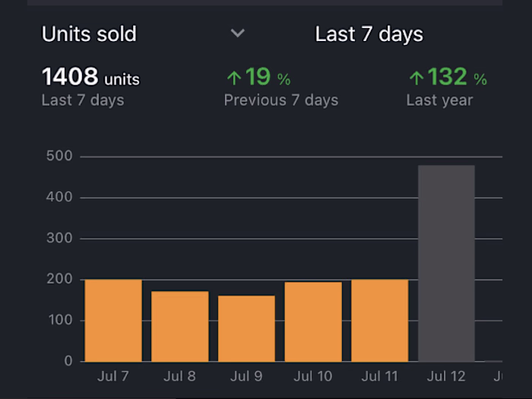Select the orange bar for Jul 10
The height and width of the screenshot is (399, 532).
[313, 321]
